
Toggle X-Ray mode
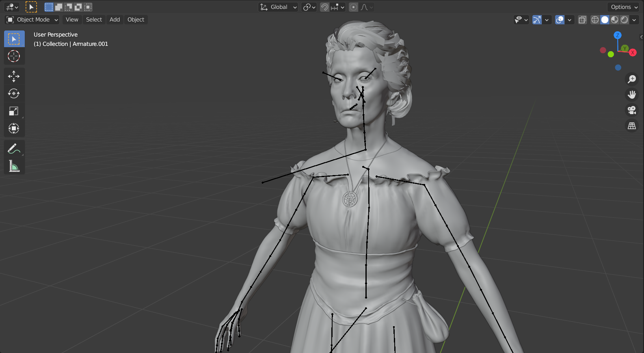(x=582, y=19)
